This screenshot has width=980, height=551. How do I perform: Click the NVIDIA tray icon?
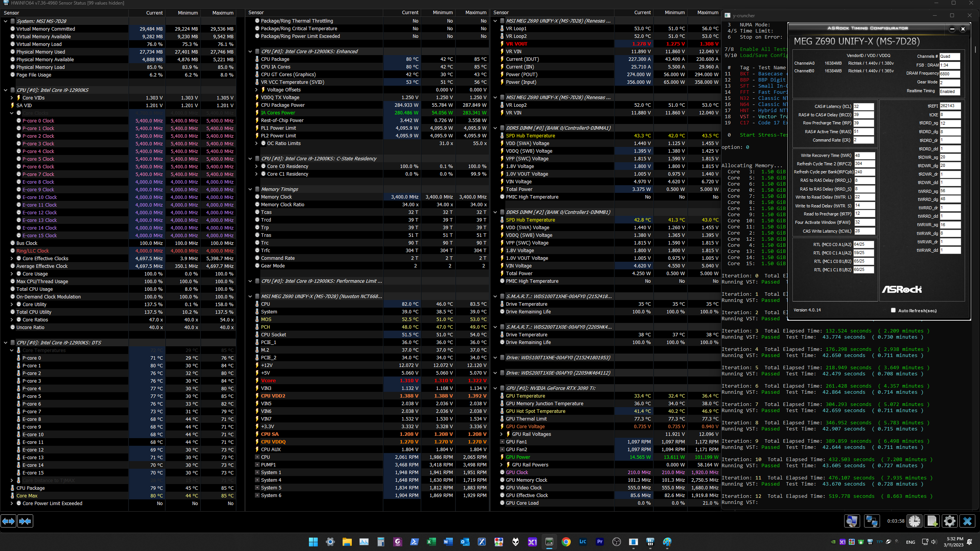(833, 542)
